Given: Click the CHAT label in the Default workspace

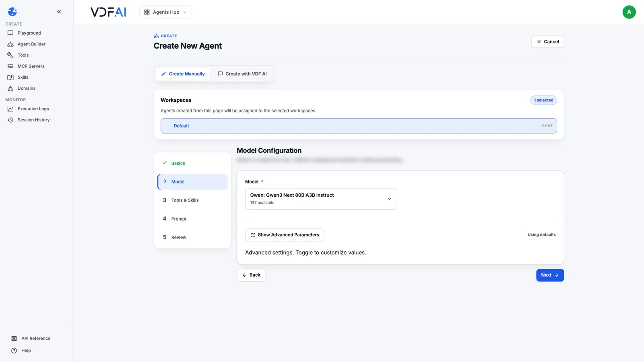Looking at the screenshot, I should pos(547,126).
